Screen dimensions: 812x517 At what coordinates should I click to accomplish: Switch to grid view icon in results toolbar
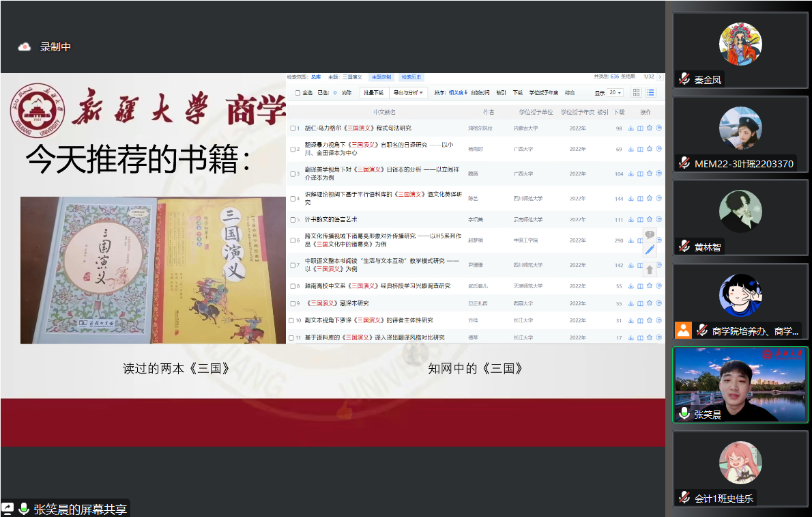point(637,93)
